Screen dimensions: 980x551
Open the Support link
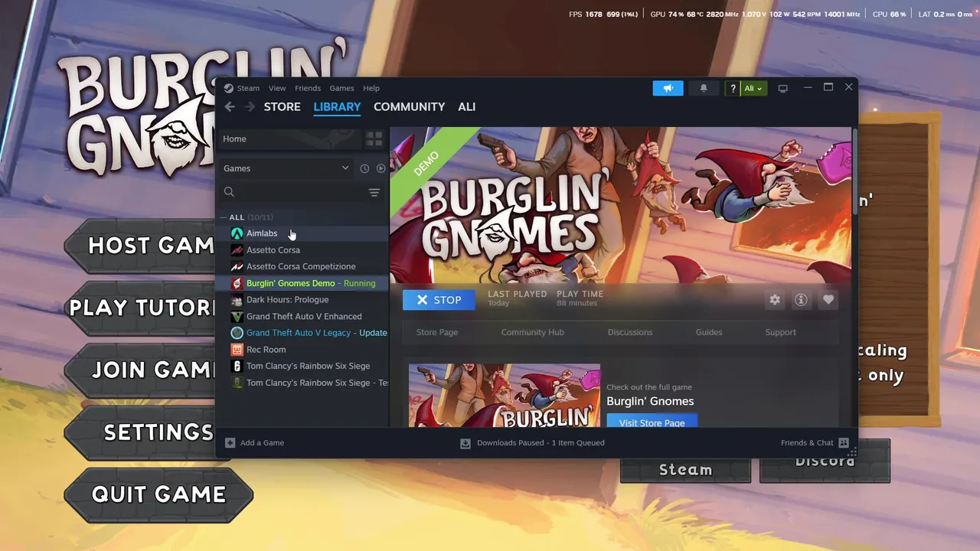[x=780, y=332]
